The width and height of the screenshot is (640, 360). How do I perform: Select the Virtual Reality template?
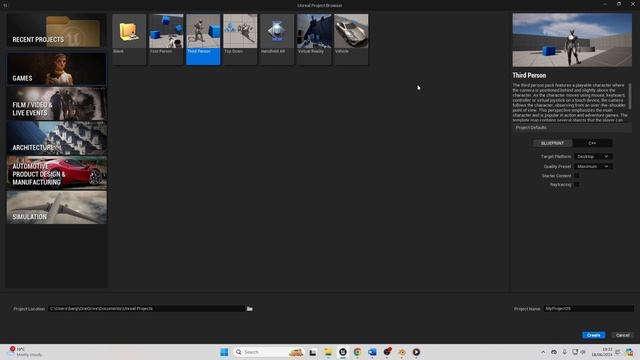(314, 39)
